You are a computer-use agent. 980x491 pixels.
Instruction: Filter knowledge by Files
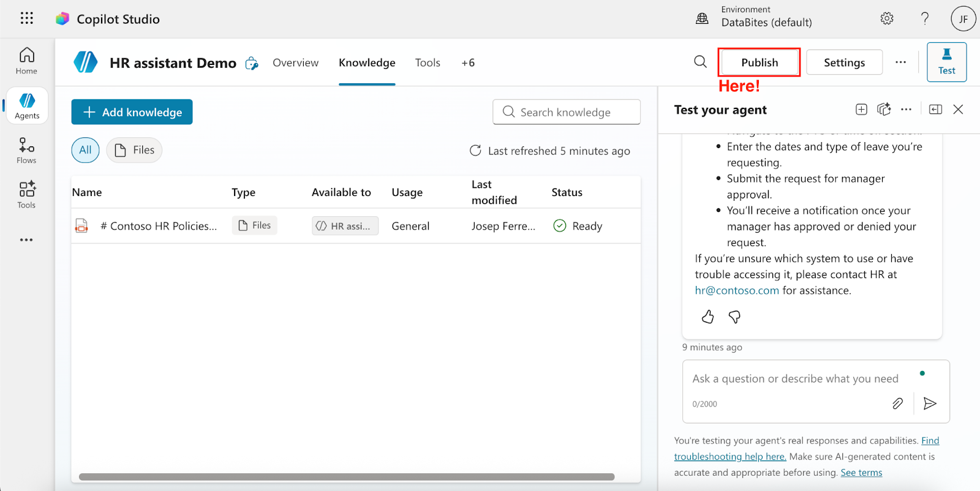(134, 150)
